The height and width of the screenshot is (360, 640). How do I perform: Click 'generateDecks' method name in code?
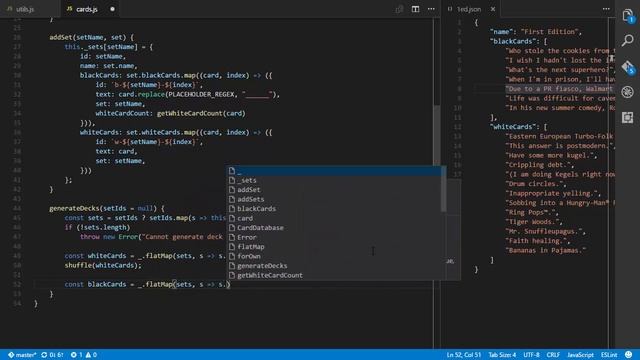click(x=74, y=209)
